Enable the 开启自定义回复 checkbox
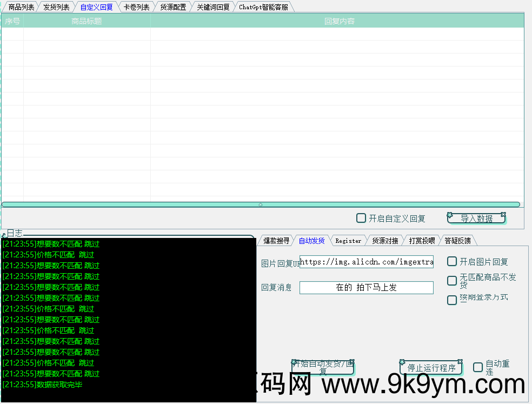The height and width of the screenshot is (404, 532). (361, 218)
